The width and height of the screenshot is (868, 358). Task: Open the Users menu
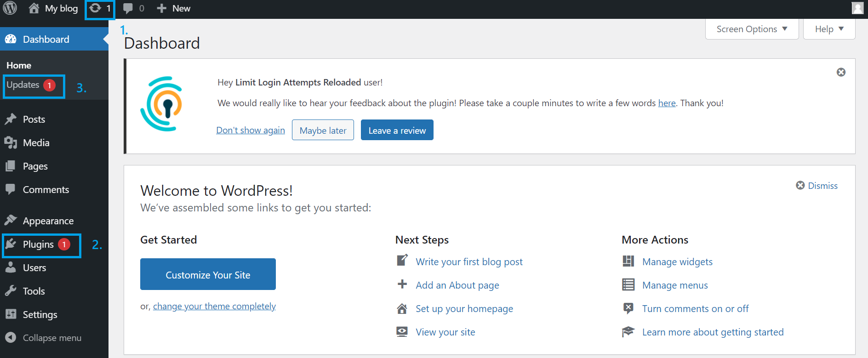[x=34, y=268]
